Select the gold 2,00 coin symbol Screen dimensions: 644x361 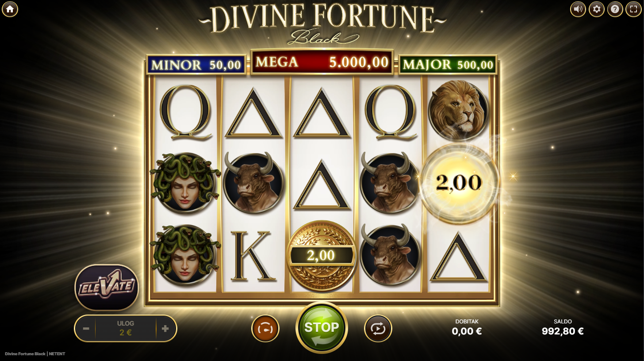point(322,255)
